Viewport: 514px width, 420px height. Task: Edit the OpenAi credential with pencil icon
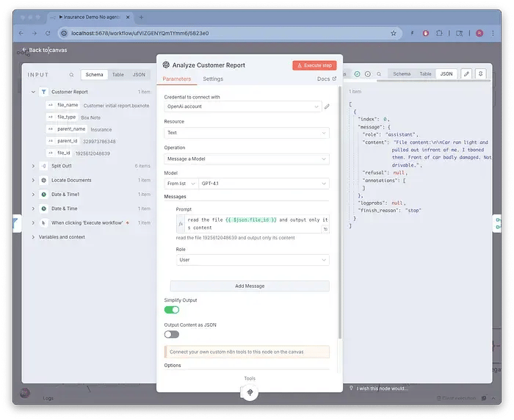tap(327, 106)
